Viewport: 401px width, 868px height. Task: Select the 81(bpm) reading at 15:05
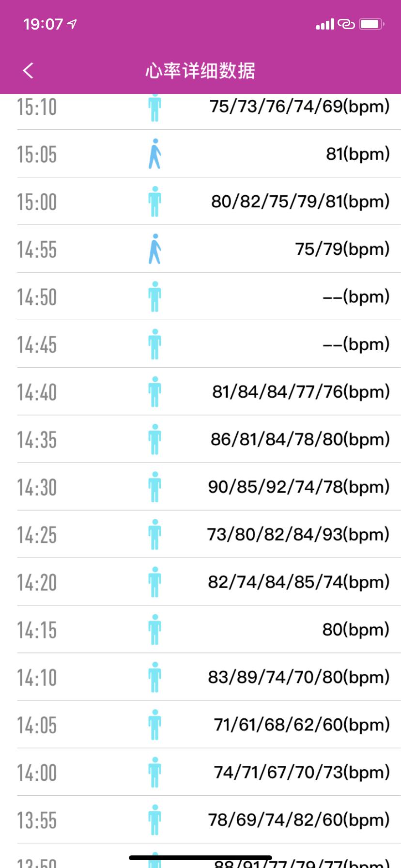point(357,154)
